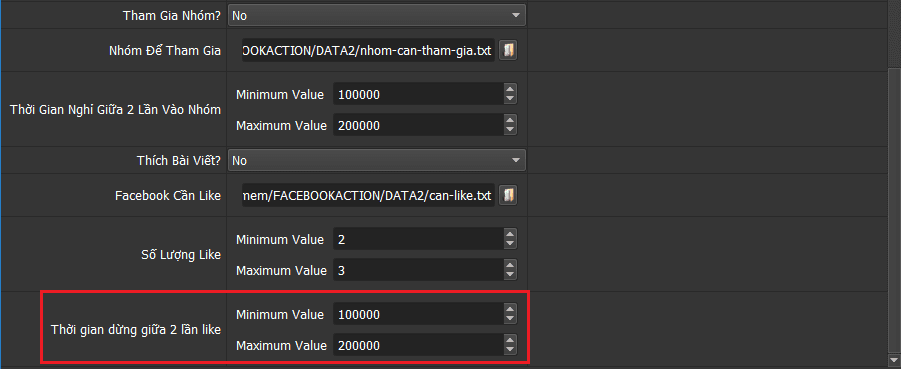Screen dimensions: 901x369
Task: Open file browser for Facebook Cần Like
Action: (507, 195)
